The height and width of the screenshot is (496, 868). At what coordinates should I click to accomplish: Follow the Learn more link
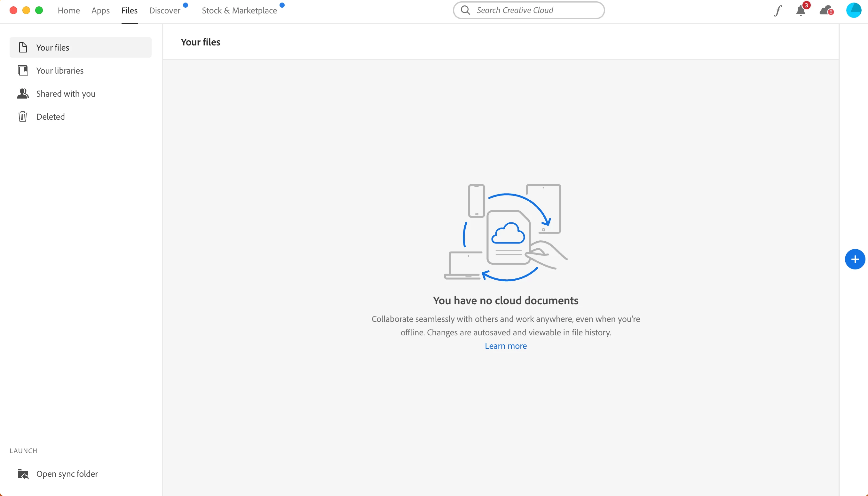506,346
